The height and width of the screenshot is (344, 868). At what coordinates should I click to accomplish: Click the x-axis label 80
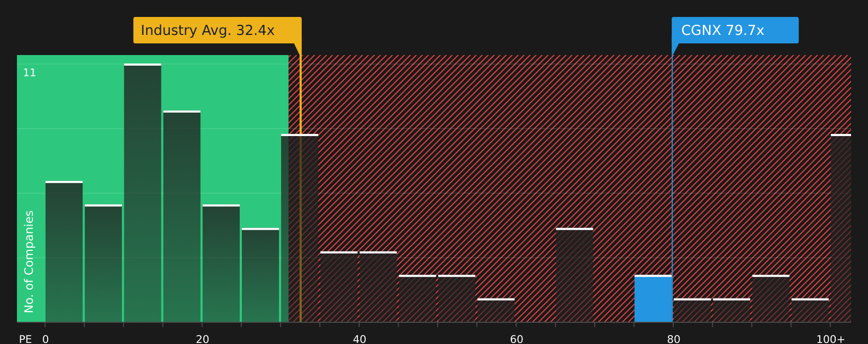tap(673, 339)
